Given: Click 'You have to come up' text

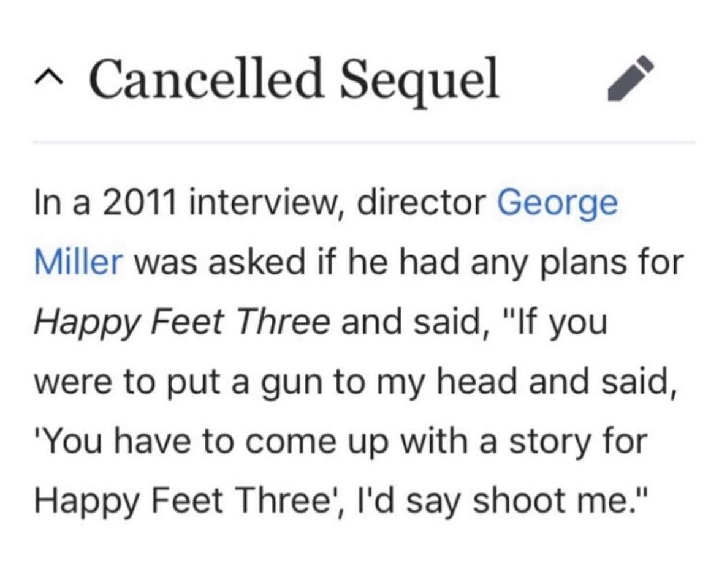Looking at the screenshot, I should tap(211, 442).
